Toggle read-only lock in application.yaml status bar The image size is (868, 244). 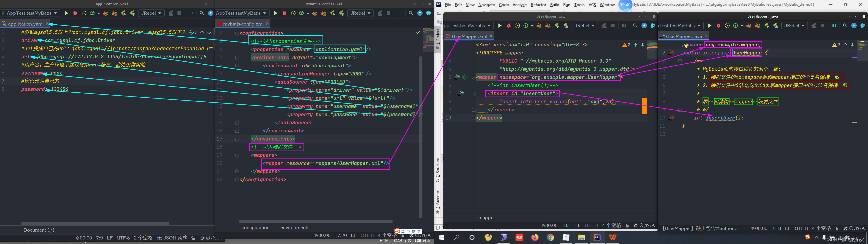click(193, 238)
